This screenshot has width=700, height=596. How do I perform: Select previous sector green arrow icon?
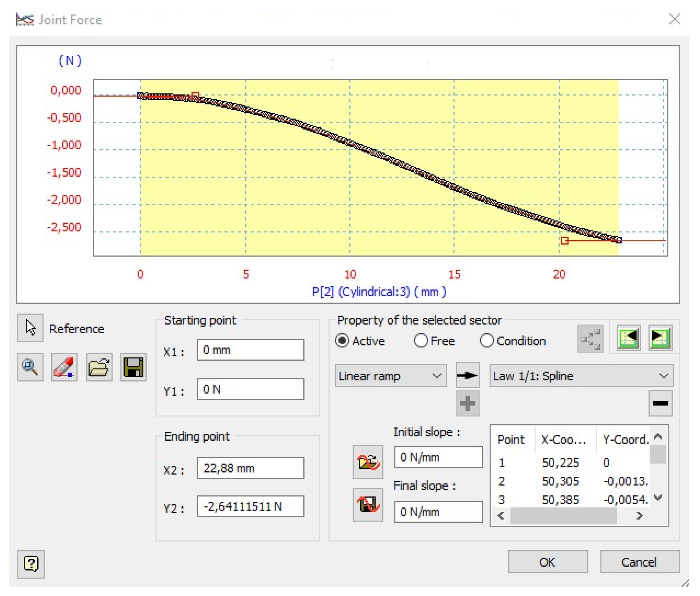point(628,338)
